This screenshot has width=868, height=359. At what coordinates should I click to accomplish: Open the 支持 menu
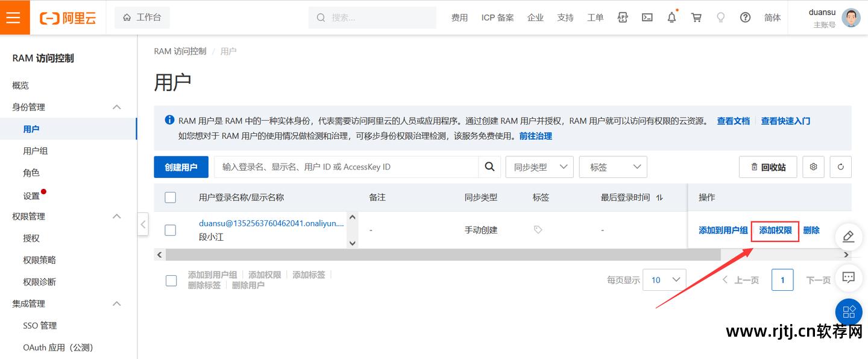coord(565,17)
